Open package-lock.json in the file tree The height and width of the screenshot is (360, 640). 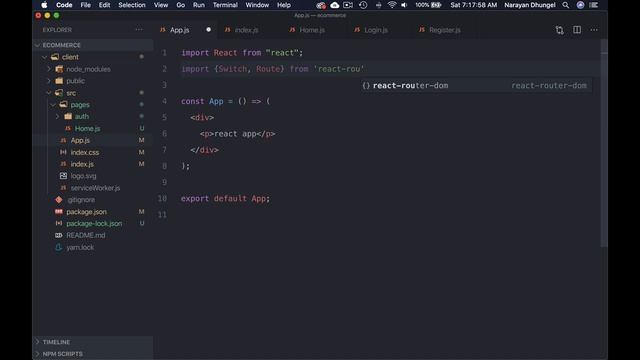tap(94, 223)
